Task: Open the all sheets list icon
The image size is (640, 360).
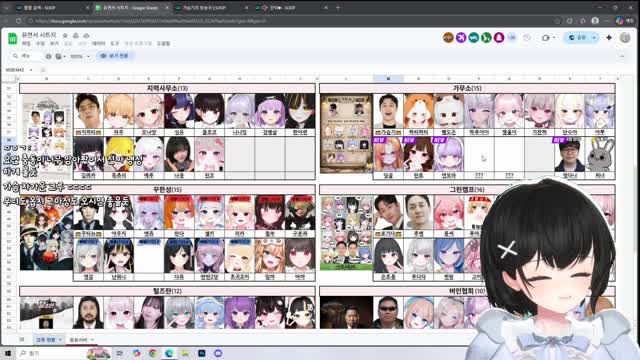Action: tap(22, 340)
